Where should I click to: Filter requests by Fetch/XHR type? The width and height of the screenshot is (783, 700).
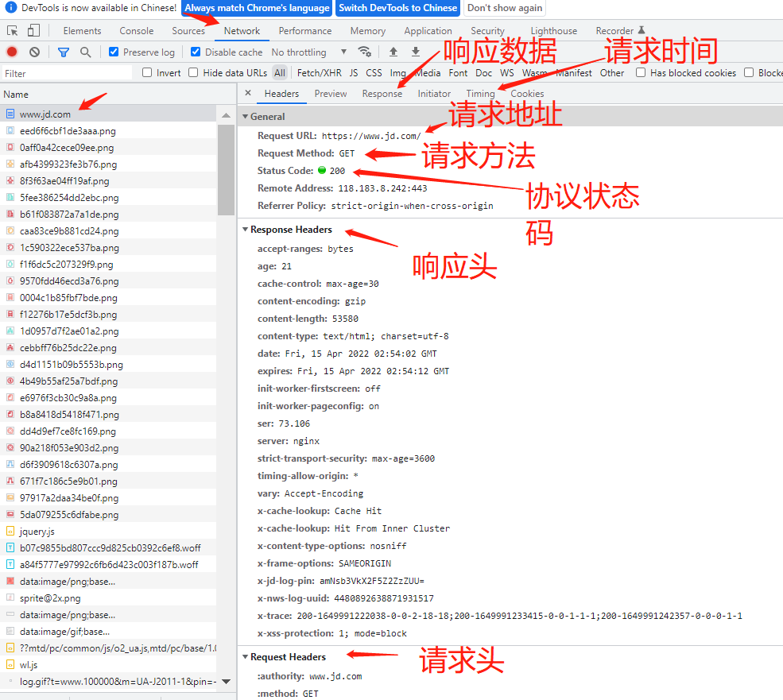click(x=319, y=73)
